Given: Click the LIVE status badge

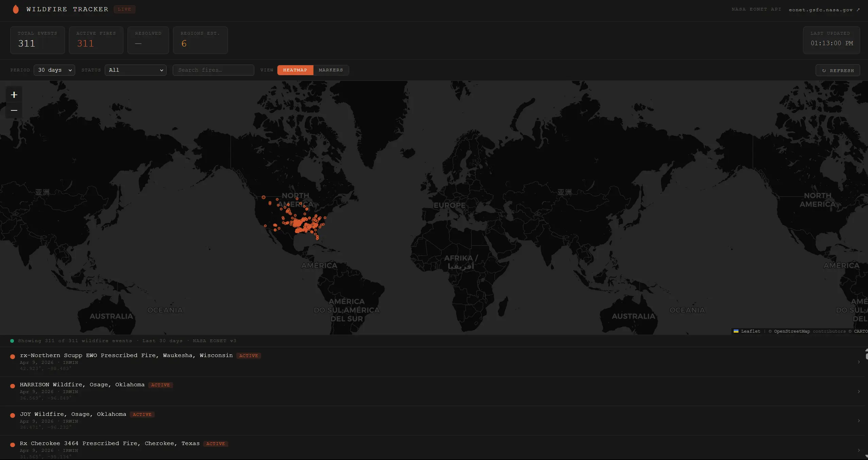Looking at the screenshot, I should point(124,9).
